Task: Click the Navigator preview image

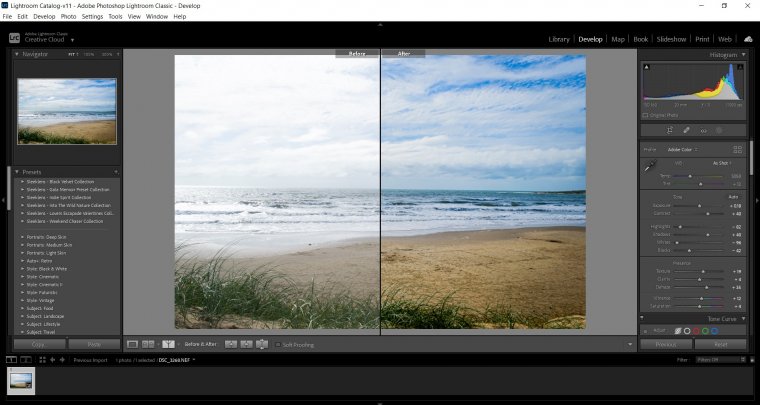Action: point(67,111)
